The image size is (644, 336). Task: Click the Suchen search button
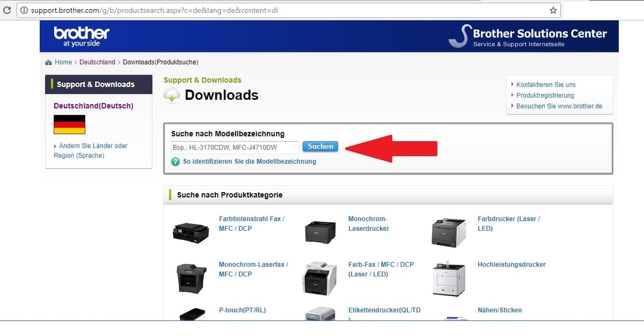click(320, 147)
